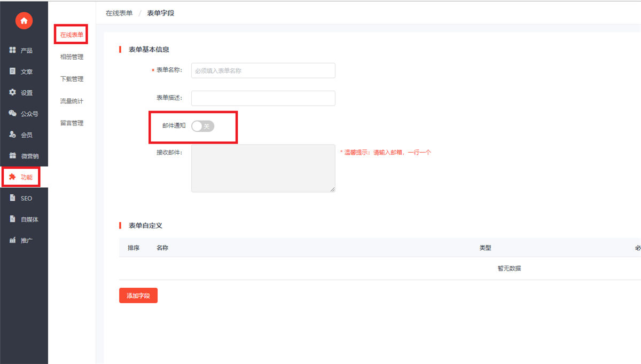Open 产品 via its grid icon

[x=13, y=50]
